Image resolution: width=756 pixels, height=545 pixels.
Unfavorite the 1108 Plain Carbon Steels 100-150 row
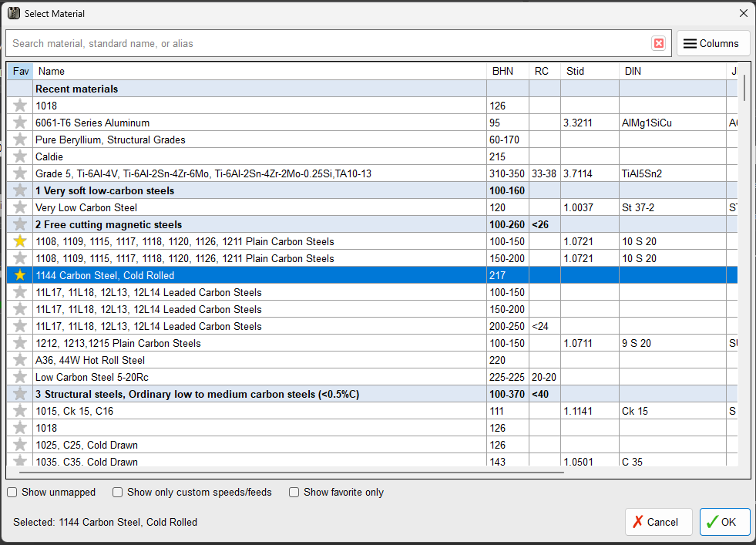pos(20,241)
